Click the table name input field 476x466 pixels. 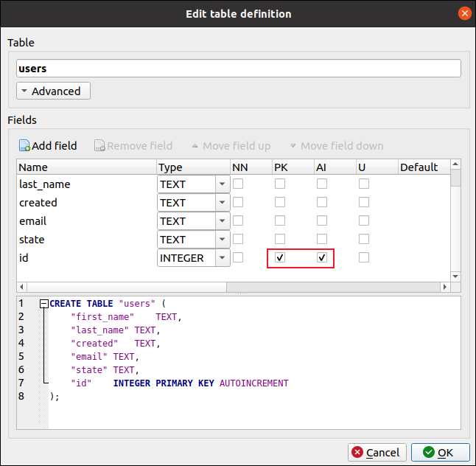tap(238, 69)
